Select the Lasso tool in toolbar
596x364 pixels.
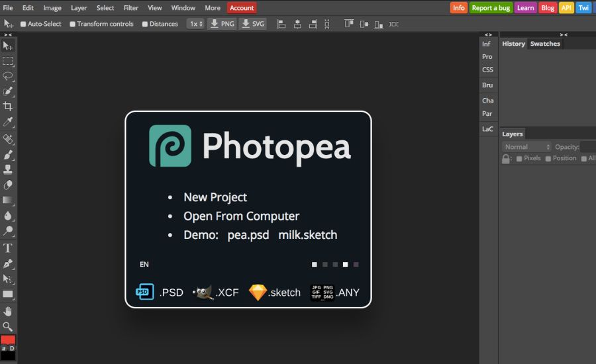8,76
